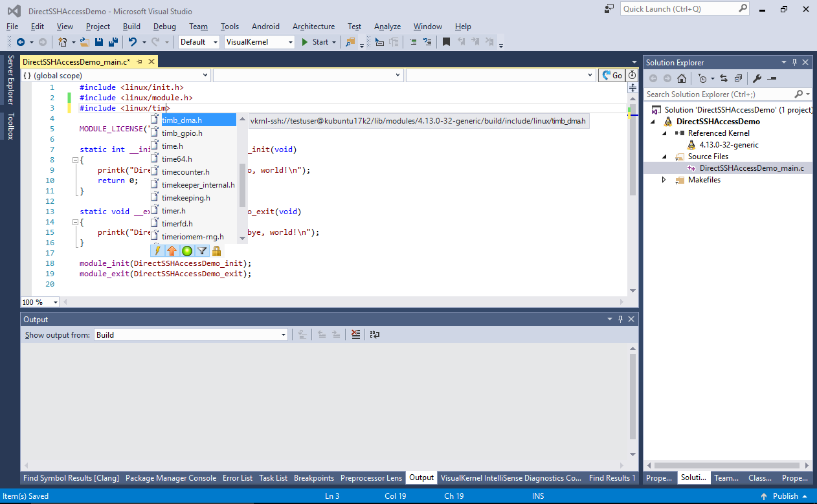Image resolution: width=817 pixels, height=504 pixels.
Task: Click the lightning bolt icon under suggestion list
Action: click(157, 251)
